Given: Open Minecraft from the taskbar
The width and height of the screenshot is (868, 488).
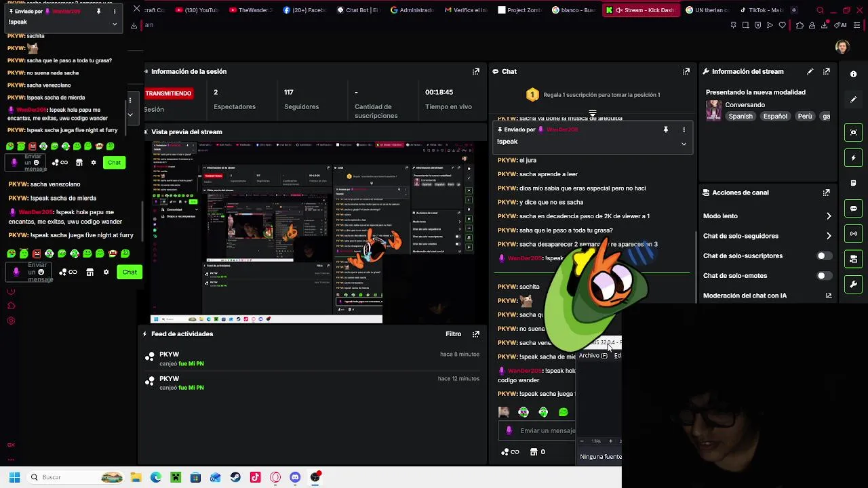Looking at the screenshot, I should click(176, 477).
